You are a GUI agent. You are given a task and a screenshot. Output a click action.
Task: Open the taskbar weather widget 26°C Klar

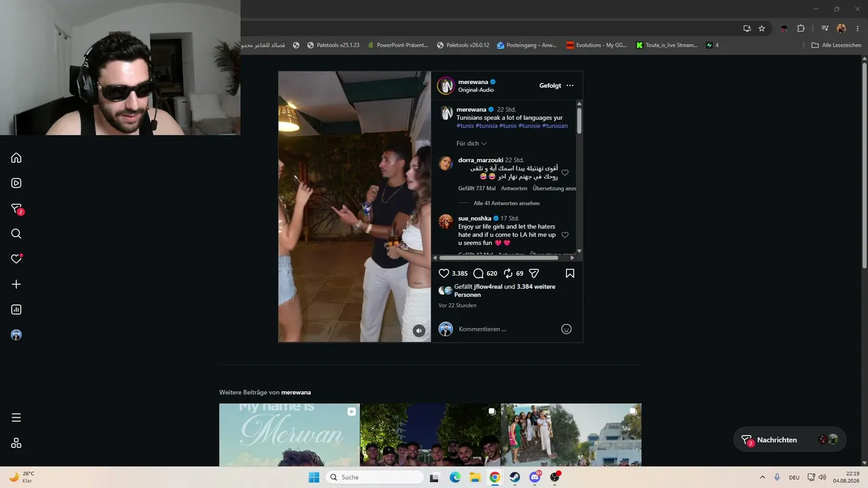[x=21, y=477]
